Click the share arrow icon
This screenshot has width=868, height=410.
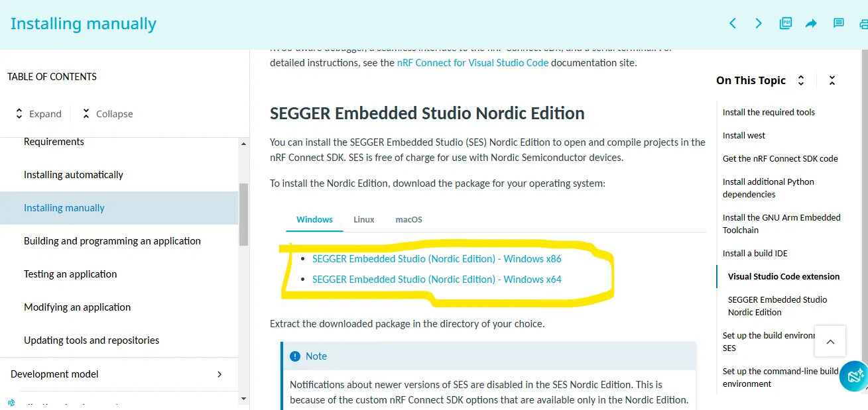(811, 24)
